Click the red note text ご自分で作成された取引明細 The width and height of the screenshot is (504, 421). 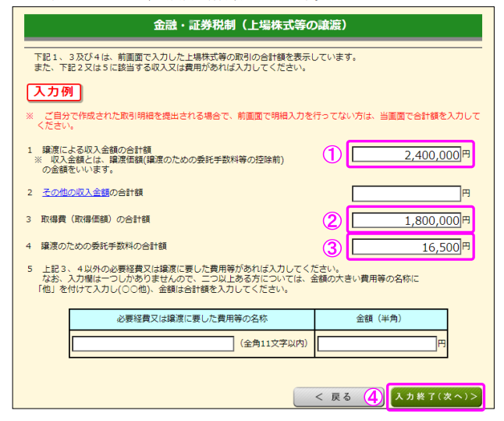point(253,120)
